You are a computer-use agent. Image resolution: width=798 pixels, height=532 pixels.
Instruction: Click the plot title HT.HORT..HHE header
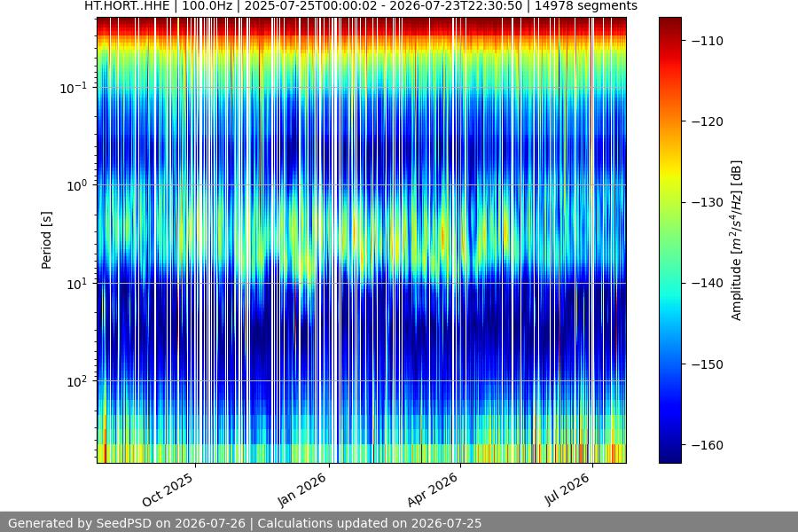point(360,6)
